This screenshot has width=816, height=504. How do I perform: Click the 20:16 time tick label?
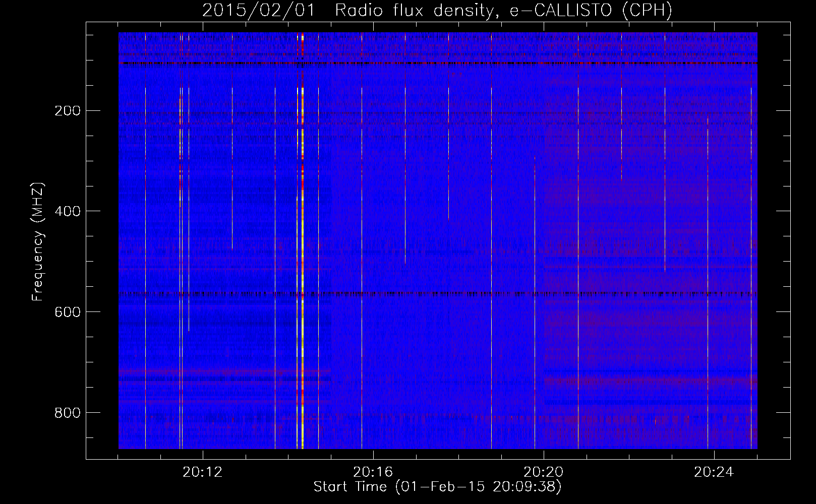(x=373, y=472)
